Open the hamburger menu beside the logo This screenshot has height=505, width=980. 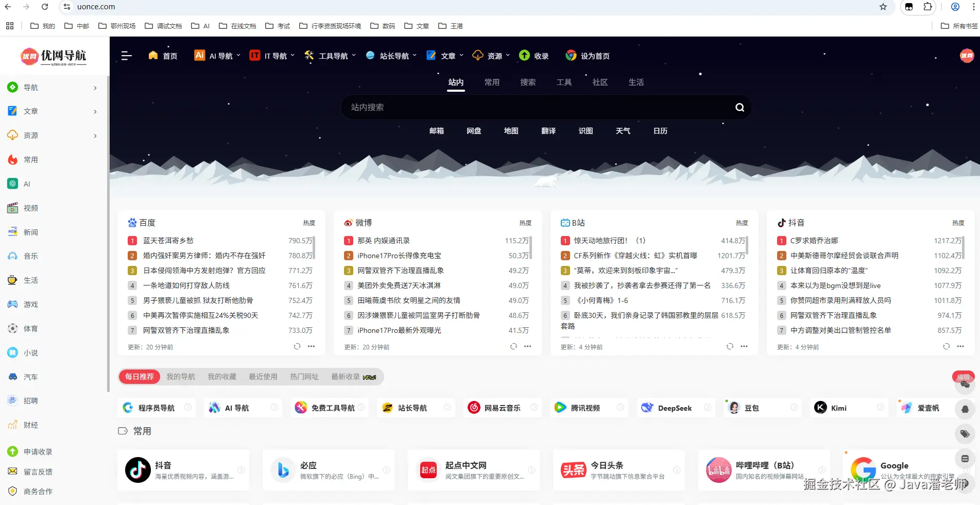[x=126, y=56]
